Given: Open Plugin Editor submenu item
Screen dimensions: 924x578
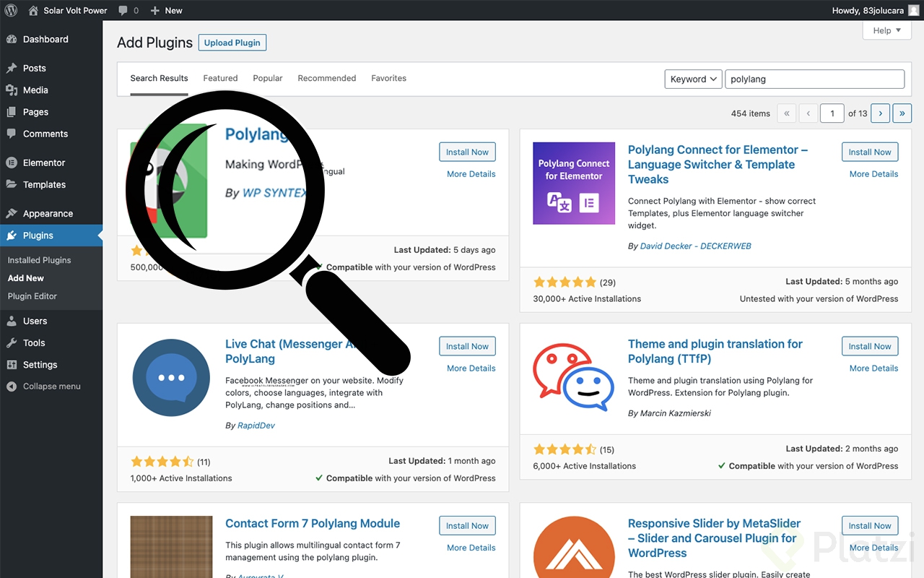Looking at the screenshot, I should tap(32, 296).
